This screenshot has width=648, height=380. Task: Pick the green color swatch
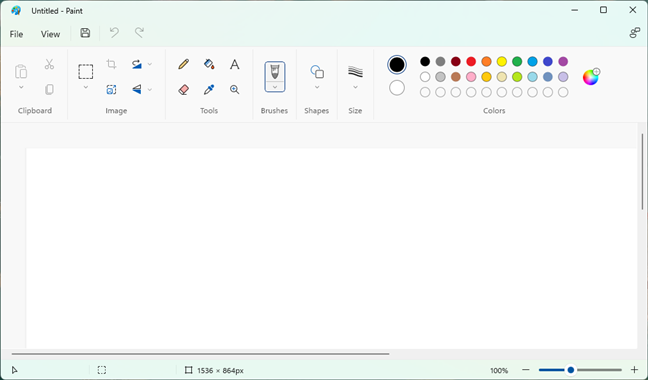517,62
